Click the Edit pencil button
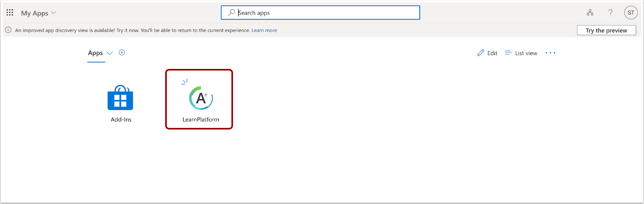 point(487,53)
